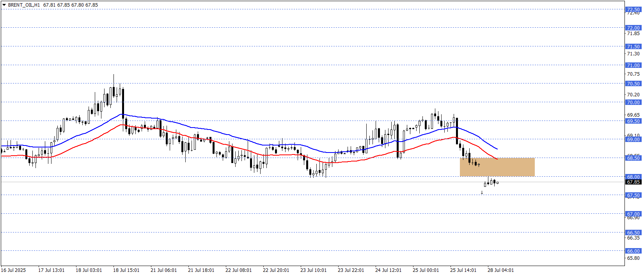Click the 69.65 price scale value
The image size is (644, 275).
[633, 115]
